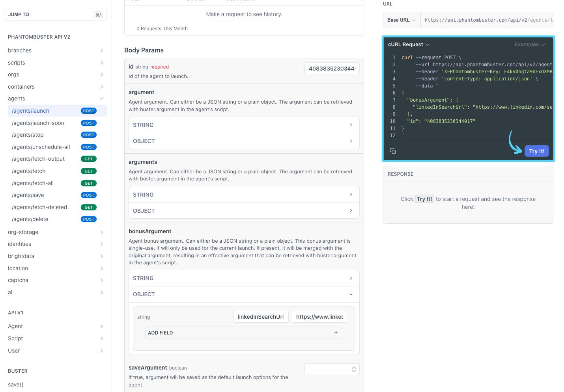Open the /agents/launch endpoint
Screen dimensions: 564x392
click(x=57, y=111)
